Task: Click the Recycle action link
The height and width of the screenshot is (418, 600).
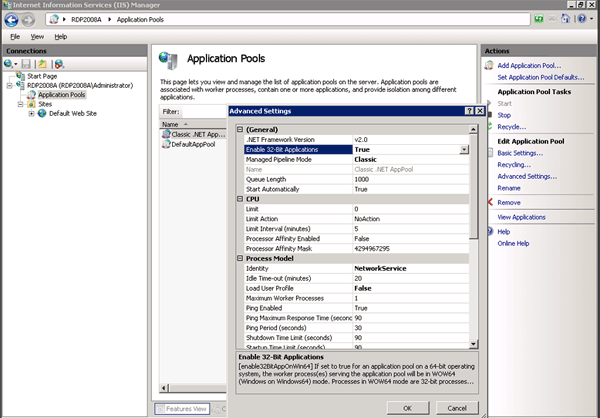Action: [511, 127]
